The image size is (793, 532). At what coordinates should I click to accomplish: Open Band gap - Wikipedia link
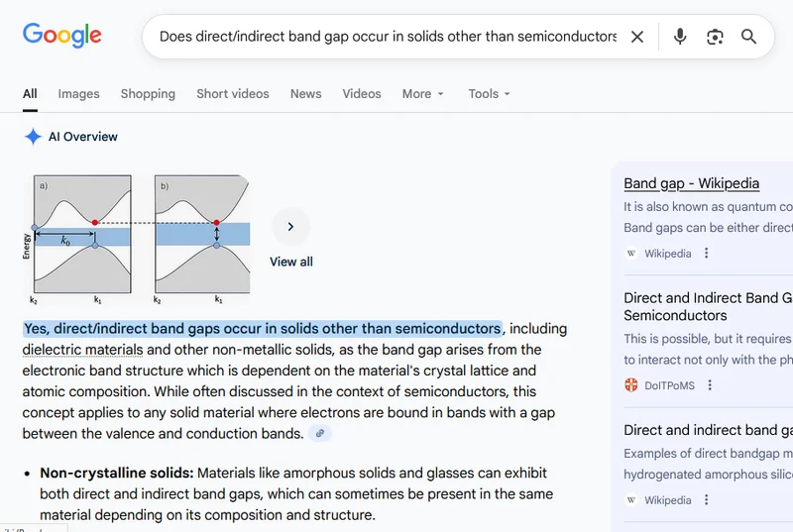point(691,183)
